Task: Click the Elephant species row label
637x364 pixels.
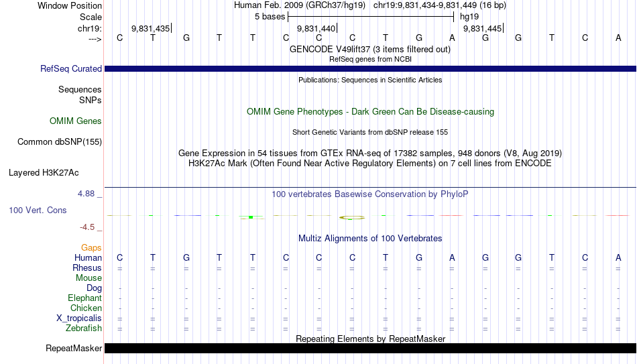Action: [x=84, y=298]
